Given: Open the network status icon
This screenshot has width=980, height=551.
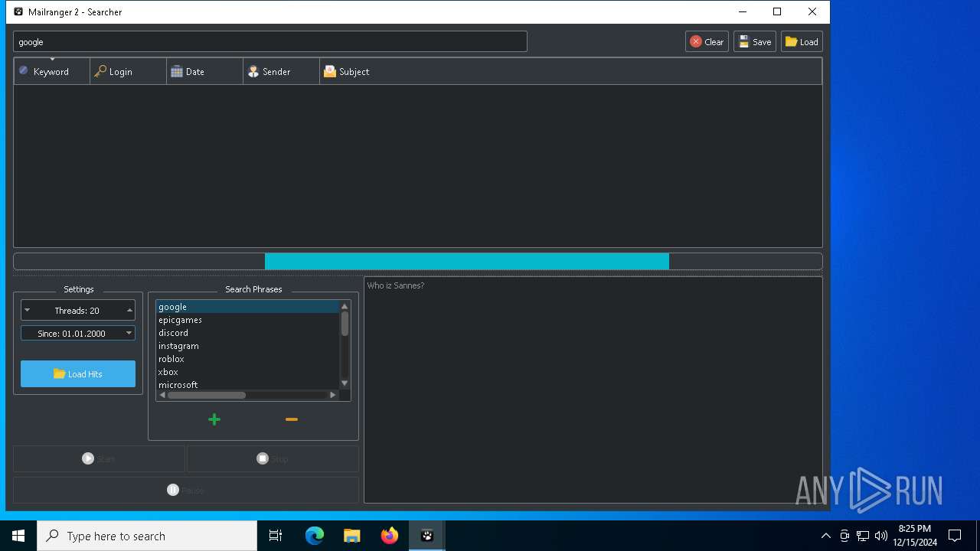Looking at the screenshot, I should (863, 536).
